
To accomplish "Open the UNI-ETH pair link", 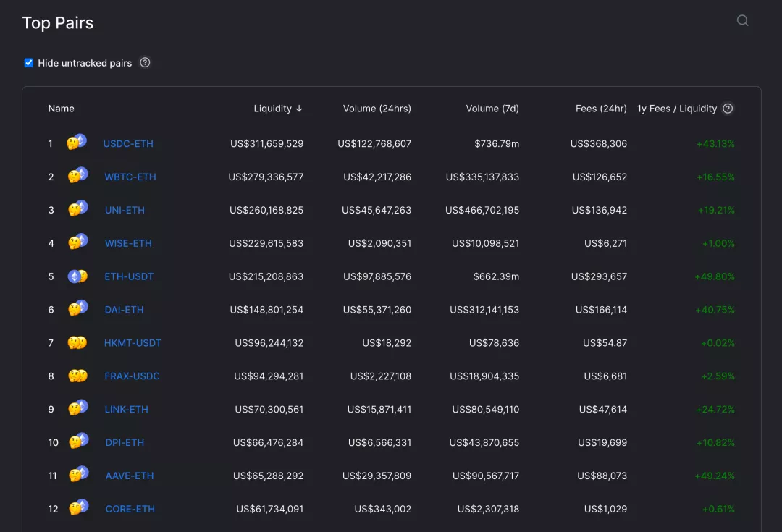I will 125,210.
